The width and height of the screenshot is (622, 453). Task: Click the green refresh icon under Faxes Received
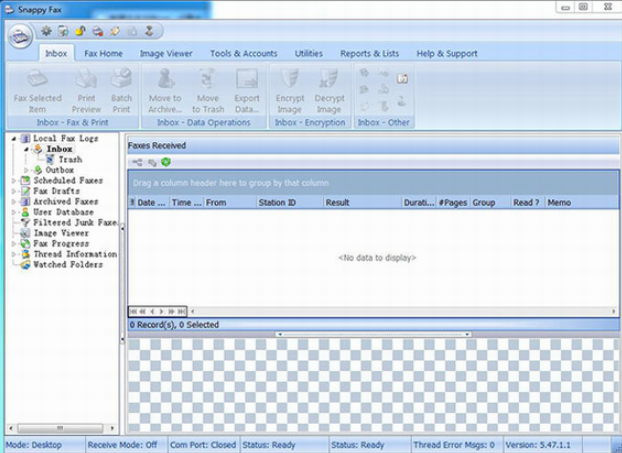pyautogui.click(x=166, y=162)
